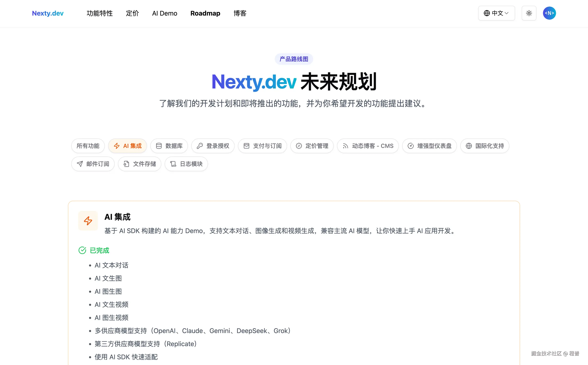Choose the 国际化支持 globe filter chip
The image size is (588, 365).
click(484, 146)
